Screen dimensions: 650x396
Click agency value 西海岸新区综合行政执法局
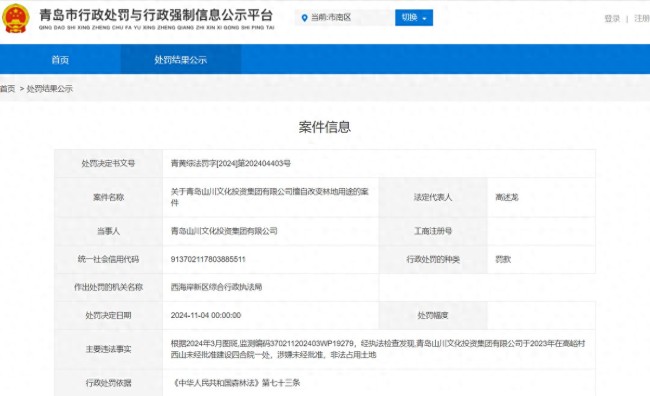point(216,287)
